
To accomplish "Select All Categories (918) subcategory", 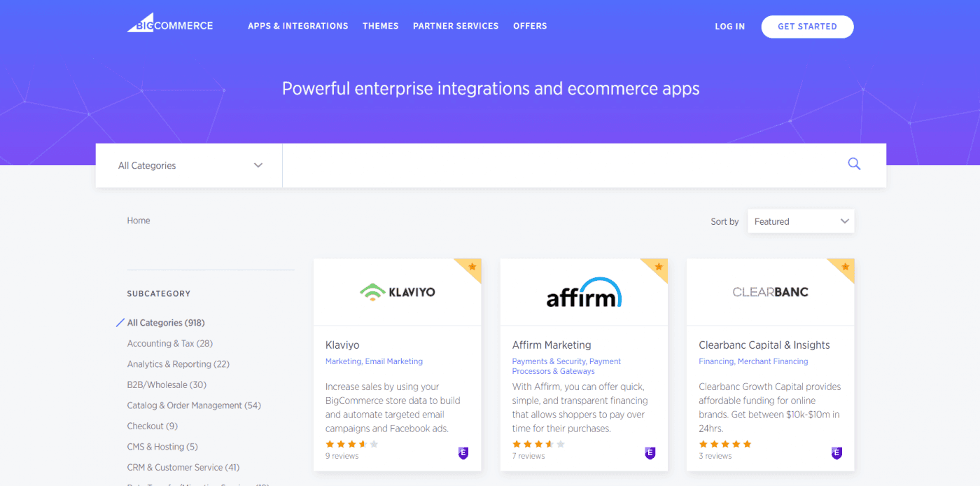I will tap(166, 323).
